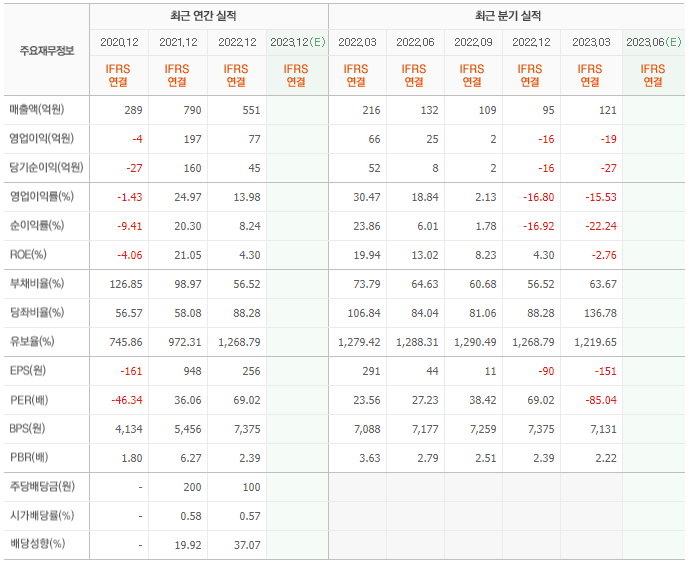Click the quick ratio value 136.78
Screen dimensions: 689x564
pos(600,313)
